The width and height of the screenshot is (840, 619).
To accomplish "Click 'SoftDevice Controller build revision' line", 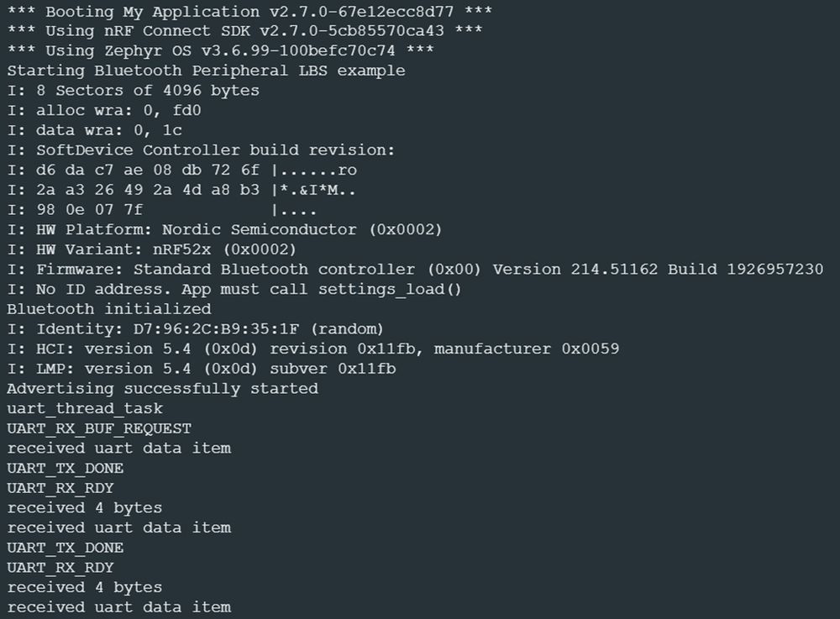I will coord(201,150).
